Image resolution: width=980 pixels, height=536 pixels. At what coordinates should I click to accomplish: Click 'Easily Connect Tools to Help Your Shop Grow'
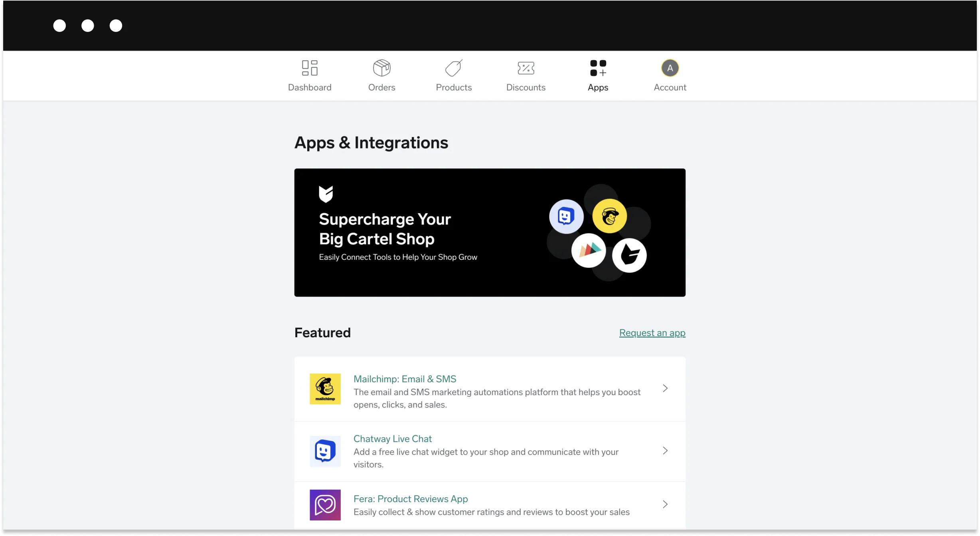tap(398, 257)
